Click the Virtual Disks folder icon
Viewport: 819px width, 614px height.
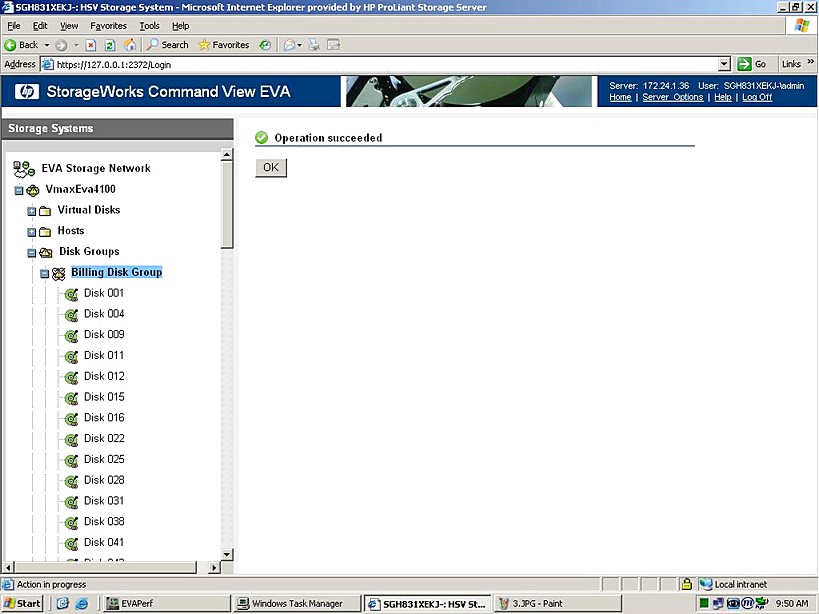tap(45, 211)
